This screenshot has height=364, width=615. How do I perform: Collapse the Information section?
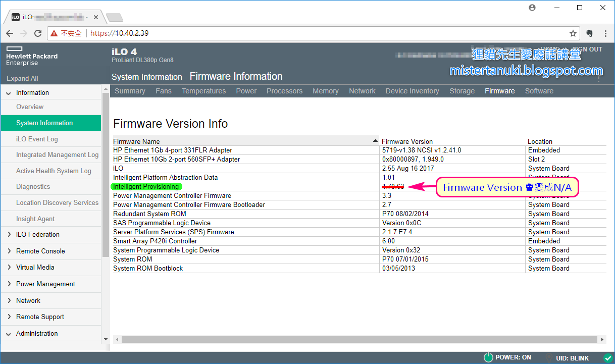[9, 93]
